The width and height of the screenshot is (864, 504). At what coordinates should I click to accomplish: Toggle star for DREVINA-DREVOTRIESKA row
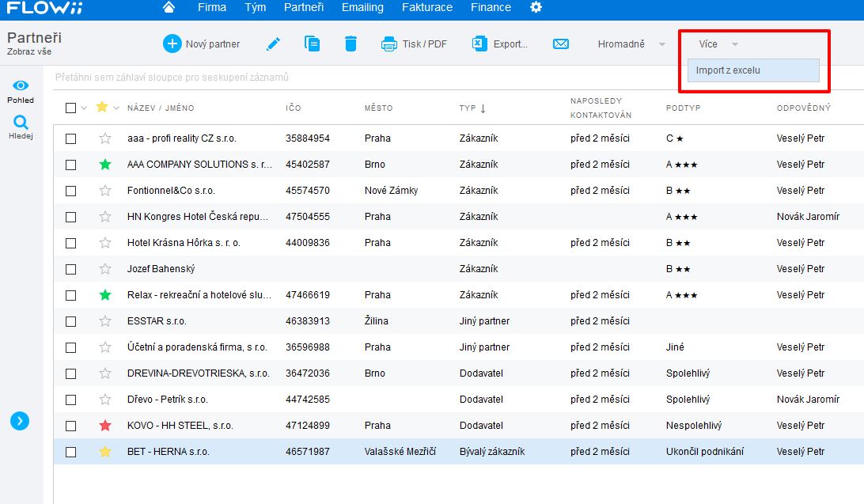(105, 373)
